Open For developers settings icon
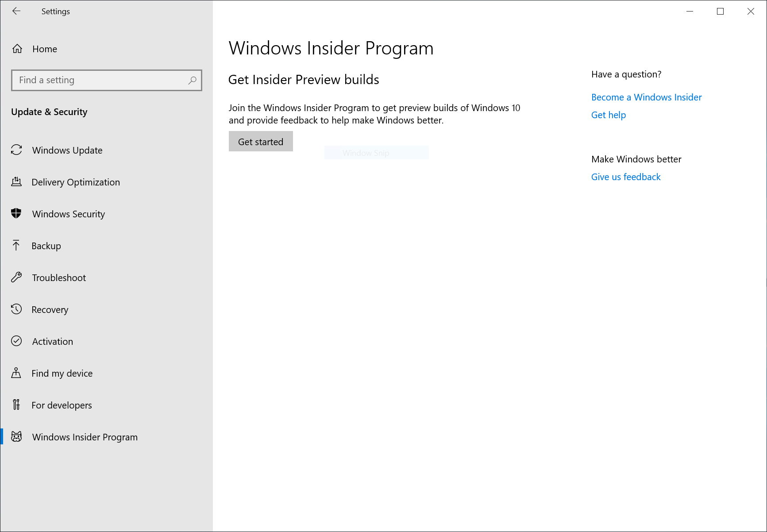767x532 pixels. pyautogui.click(x=16, y=405)
